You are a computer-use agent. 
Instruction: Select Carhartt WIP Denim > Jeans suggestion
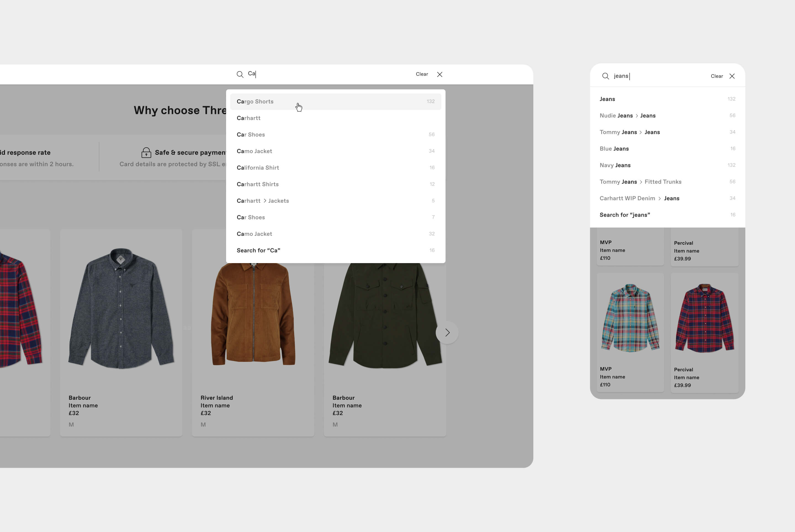tap(639, 199)
